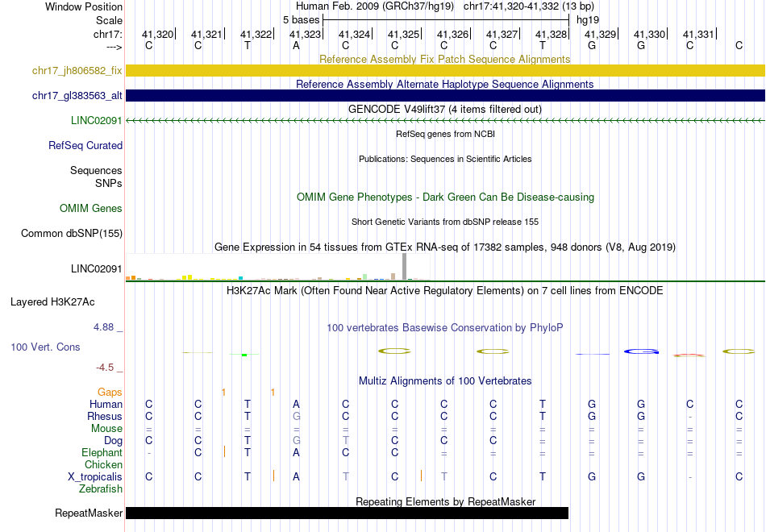Viewport: 766px width, 532px height.
Task: Click the 5 bases scale bar
Action: (446, 20)
